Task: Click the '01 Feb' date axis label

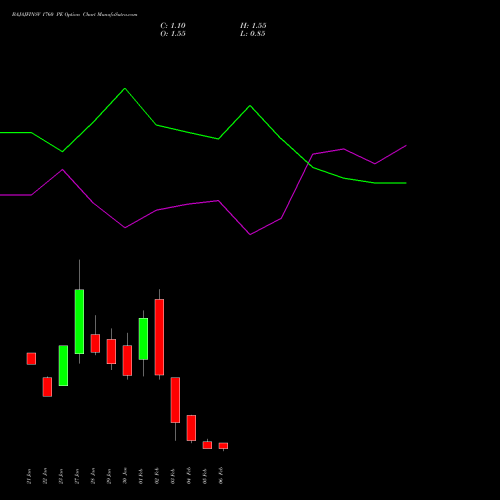Action: pos(141,476)
